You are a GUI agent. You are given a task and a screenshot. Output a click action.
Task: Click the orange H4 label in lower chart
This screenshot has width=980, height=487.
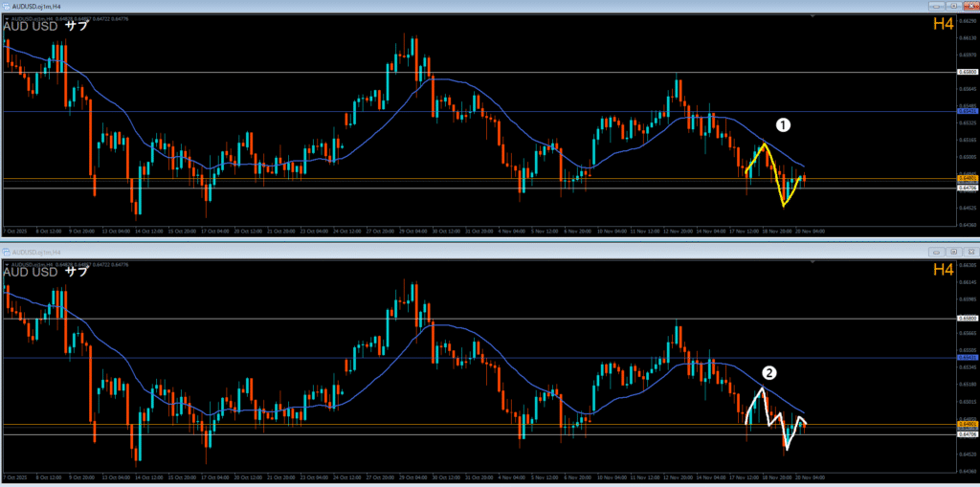(x=943, y=270)
